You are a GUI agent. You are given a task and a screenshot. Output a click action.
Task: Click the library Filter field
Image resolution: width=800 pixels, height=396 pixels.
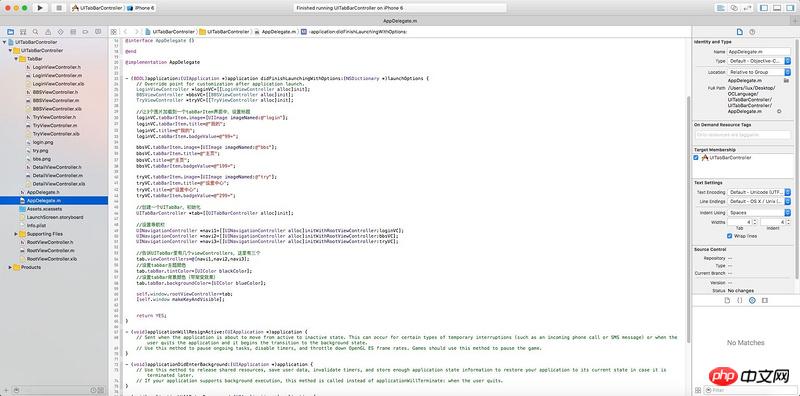point(750,390)
